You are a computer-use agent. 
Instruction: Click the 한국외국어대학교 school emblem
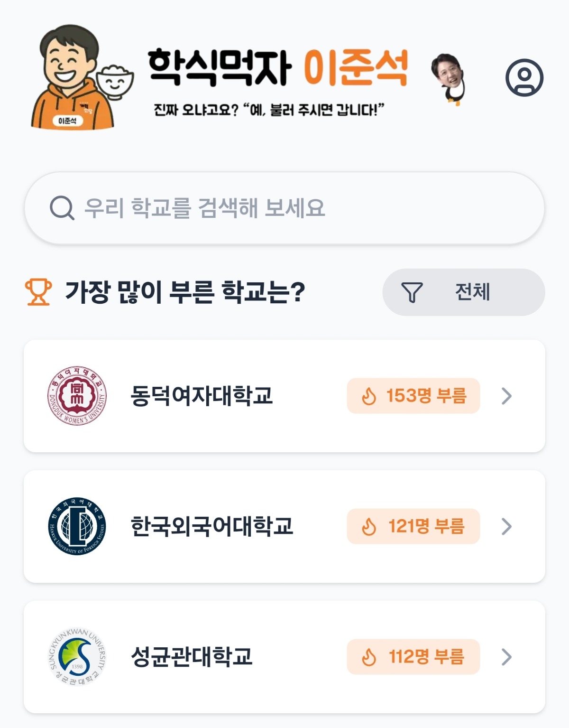[x=77, y=526]
